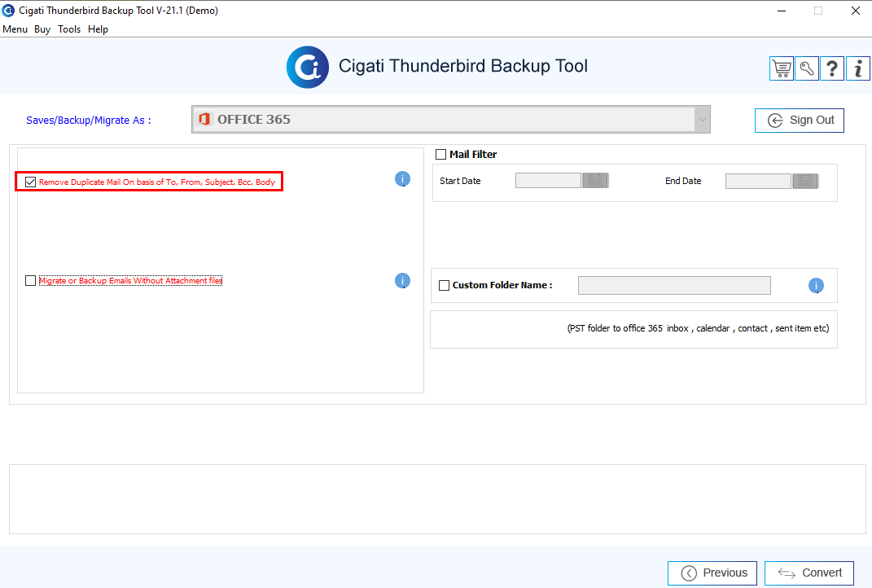Click the key activation icon
This screenshot has height=588, width=872.
(807, 68)
